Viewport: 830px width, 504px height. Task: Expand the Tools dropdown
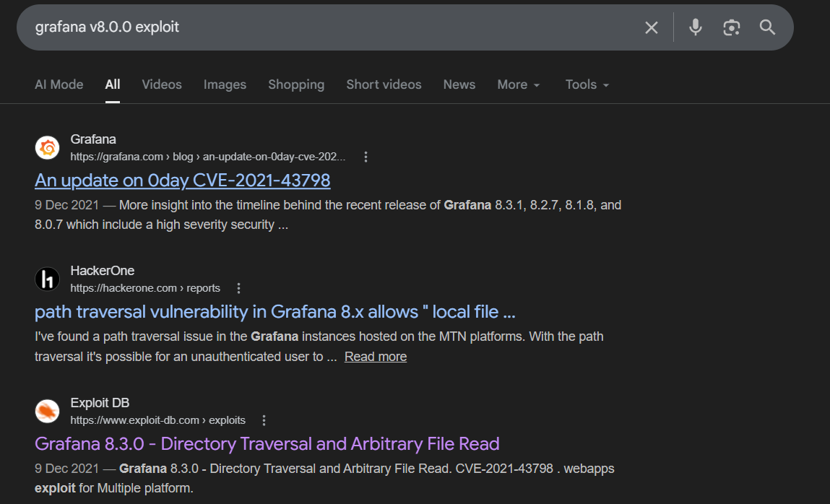tap(587, 84)
